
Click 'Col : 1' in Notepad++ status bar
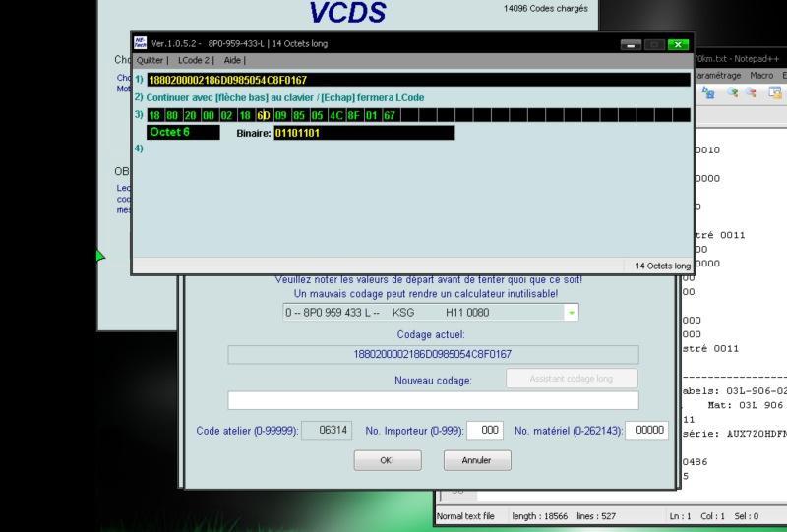click(x=712, y=516)
